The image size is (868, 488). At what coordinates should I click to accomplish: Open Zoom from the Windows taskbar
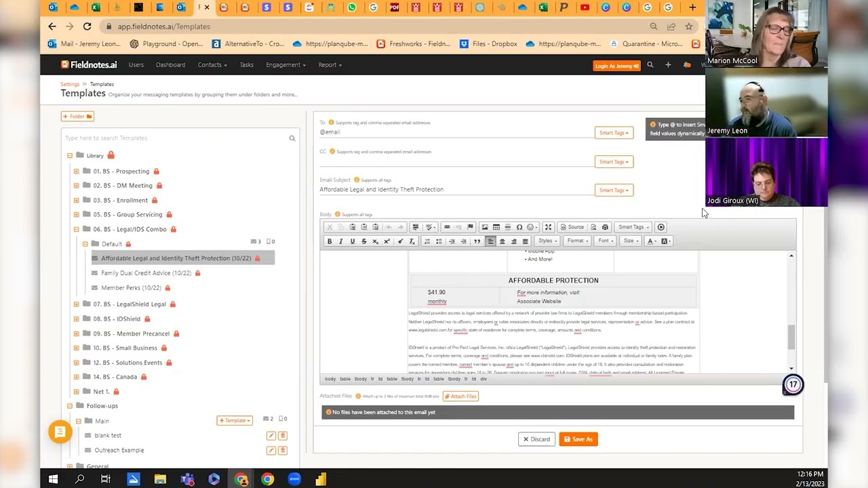point(294,479)
